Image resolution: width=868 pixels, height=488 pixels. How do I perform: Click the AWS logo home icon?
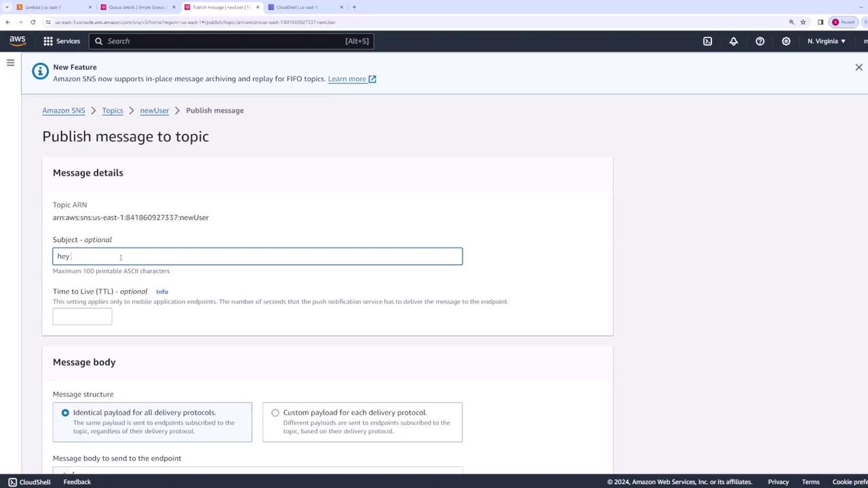[x=18, y=41]
